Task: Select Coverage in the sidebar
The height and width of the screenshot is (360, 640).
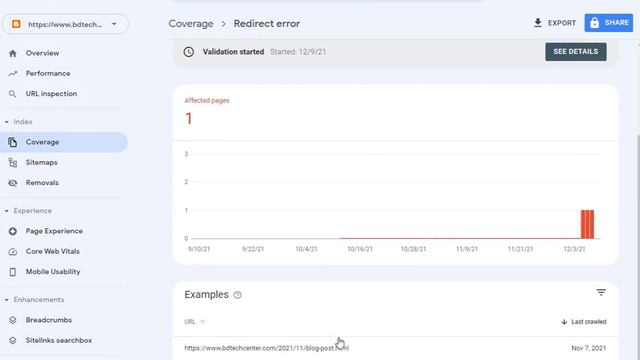Action: point(64,142)
